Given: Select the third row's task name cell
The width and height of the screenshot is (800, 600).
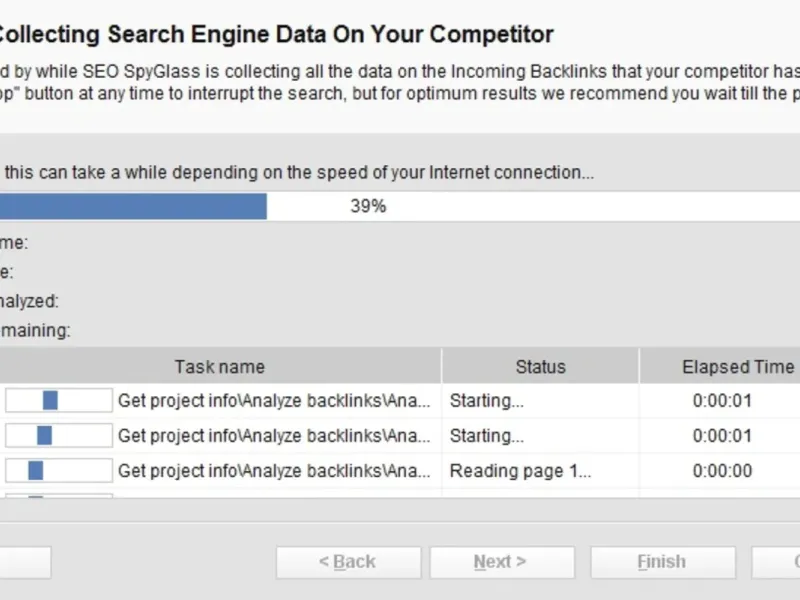Looking at the screenshot, I should [274, 471].
